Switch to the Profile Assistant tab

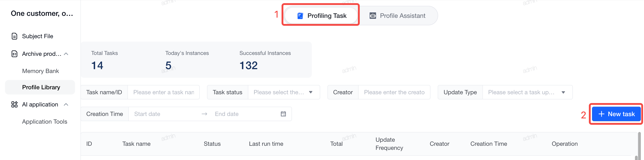point(397,16)
